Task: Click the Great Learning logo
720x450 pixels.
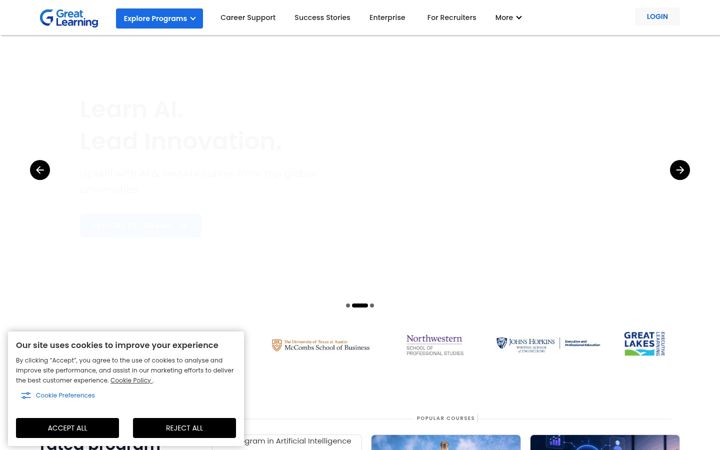Action: coord(69,18)
